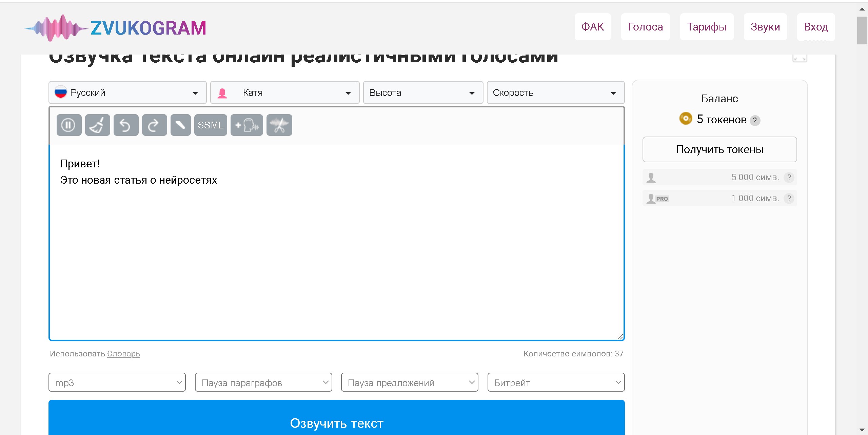Viewport: 868px width, 435px height.
Task: Click the Озвучить текст button
Action: pyautogui.click(x=336, y=418)
